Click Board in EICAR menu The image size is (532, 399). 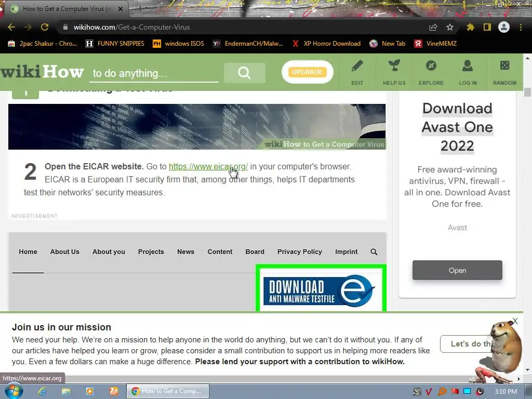tap(255, 252)
